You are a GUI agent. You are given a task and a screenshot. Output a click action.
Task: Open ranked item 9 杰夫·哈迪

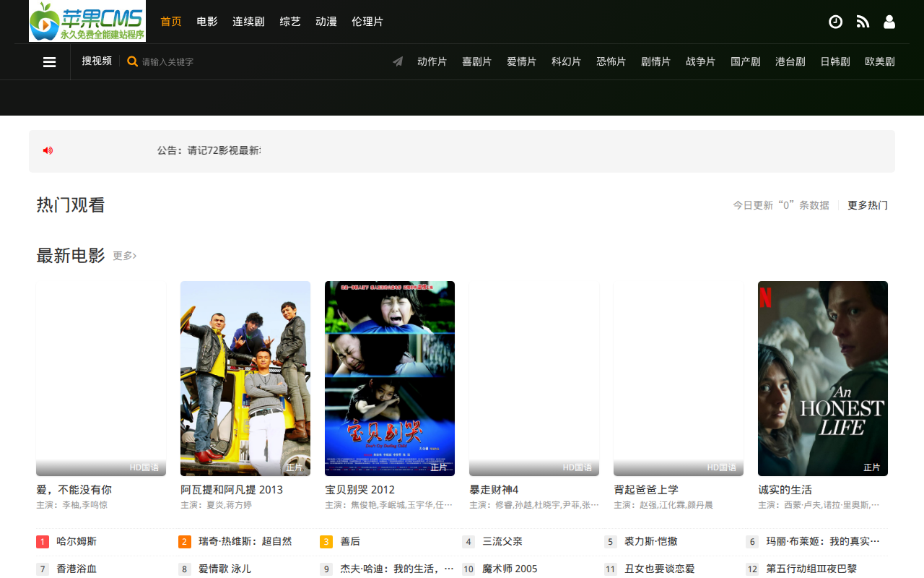(x=397, y=569)
